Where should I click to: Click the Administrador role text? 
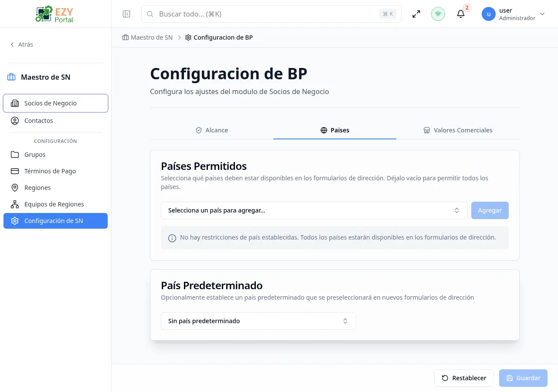tap(517, 18)
